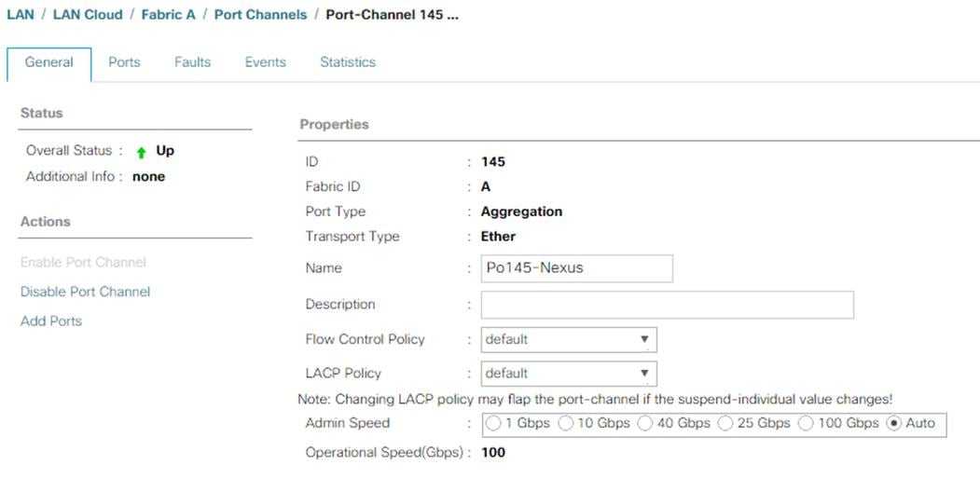Screen dimensions: 980x492
Task: Switch to the Ports tab
Action: click(124, 62)
